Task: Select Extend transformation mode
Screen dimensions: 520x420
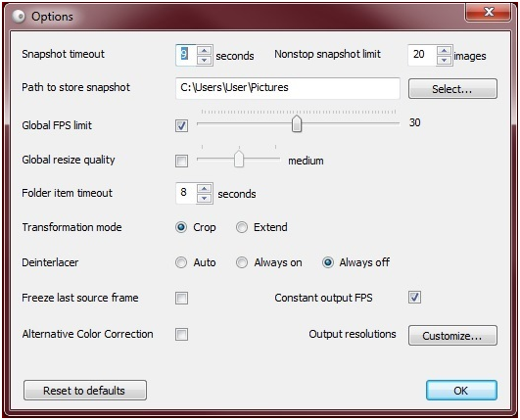Action: 242,227
